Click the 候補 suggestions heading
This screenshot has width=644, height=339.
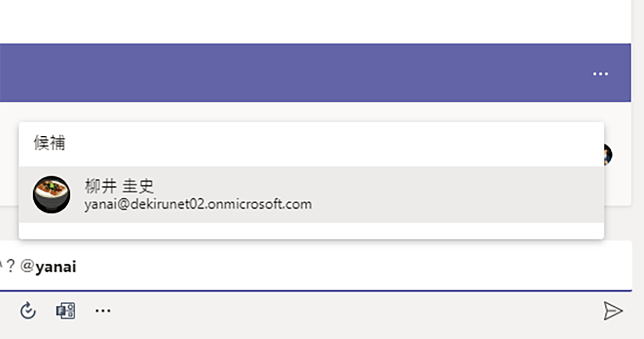[49, 143]
